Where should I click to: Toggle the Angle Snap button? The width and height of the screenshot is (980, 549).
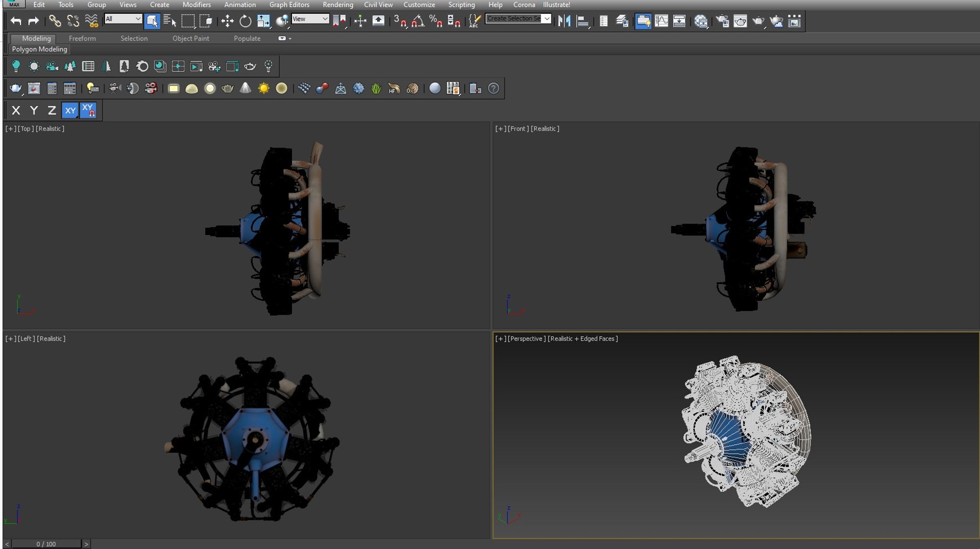418,21
